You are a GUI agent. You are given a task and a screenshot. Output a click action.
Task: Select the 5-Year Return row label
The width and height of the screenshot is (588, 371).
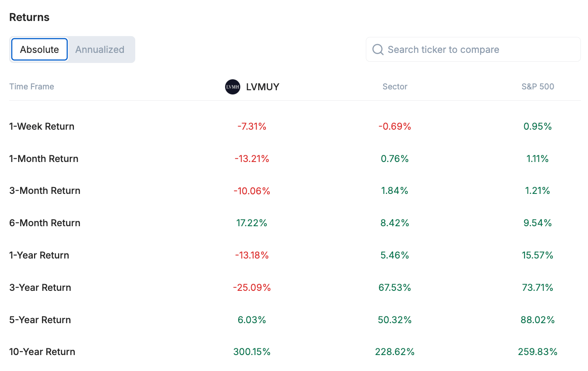tap(40, 320)
